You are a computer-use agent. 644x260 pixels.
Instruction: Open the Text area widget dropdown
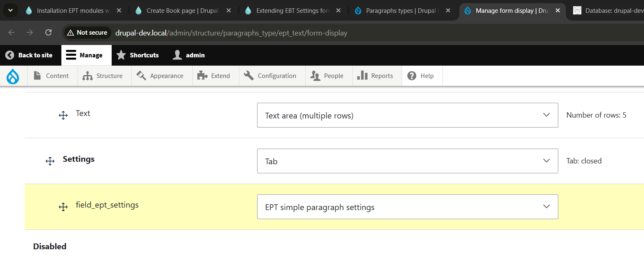tap(407, 115)
